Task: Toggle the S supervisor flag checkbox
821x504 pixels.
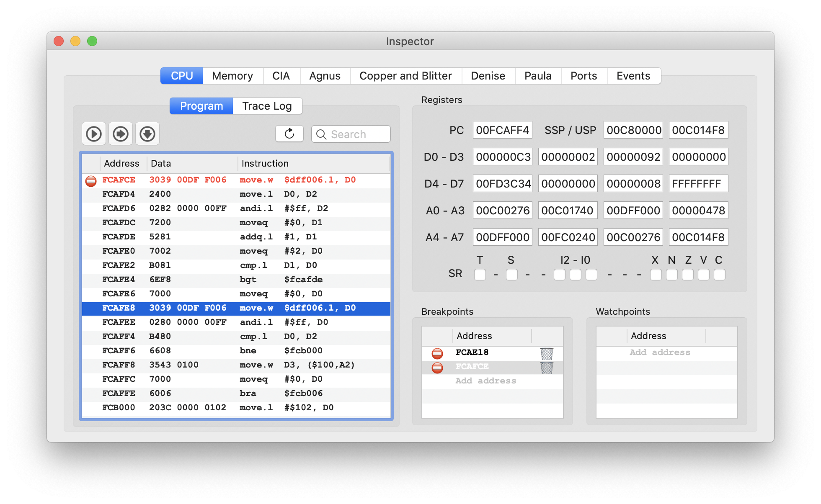Action: pyautogui.click(x=512, y=275)
